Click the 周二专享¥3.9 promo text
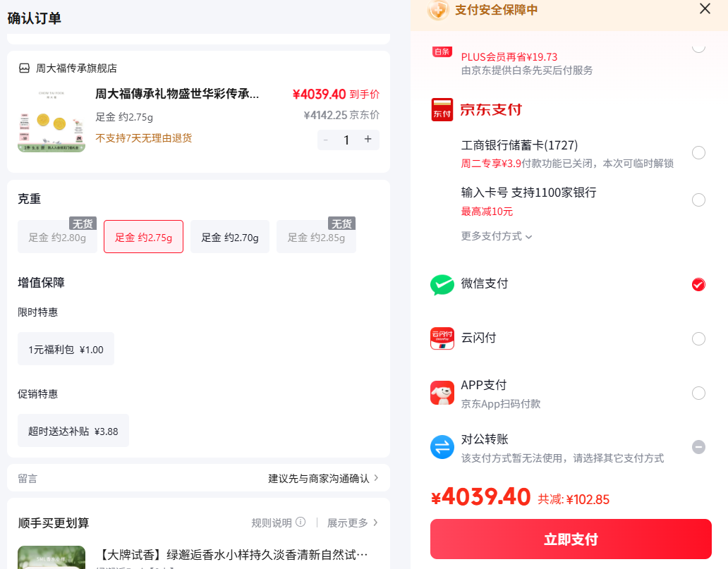The width and height of the screenshot is (728, 569). (491, 164)
